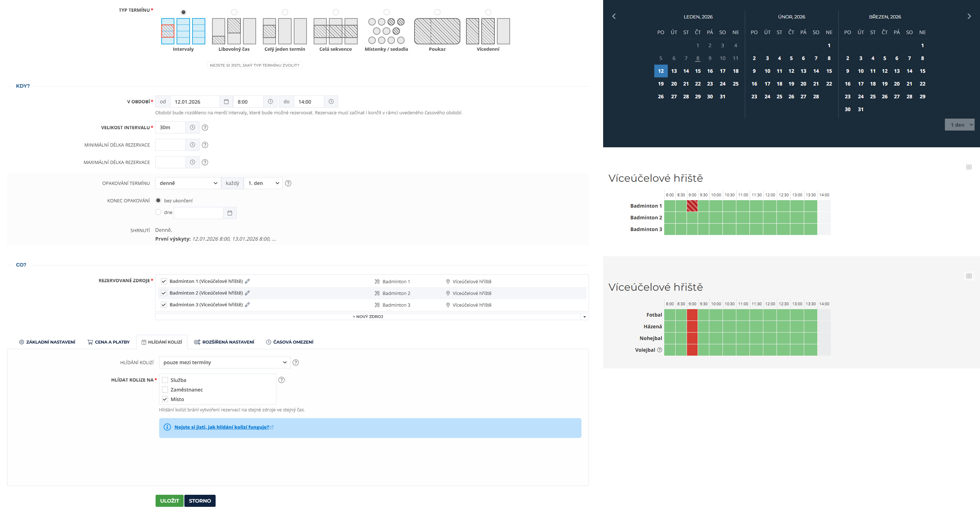Click pencil edit icon for Badminton 2
The height and width of the screenshot is (515, 980).
tap(247, 293)
